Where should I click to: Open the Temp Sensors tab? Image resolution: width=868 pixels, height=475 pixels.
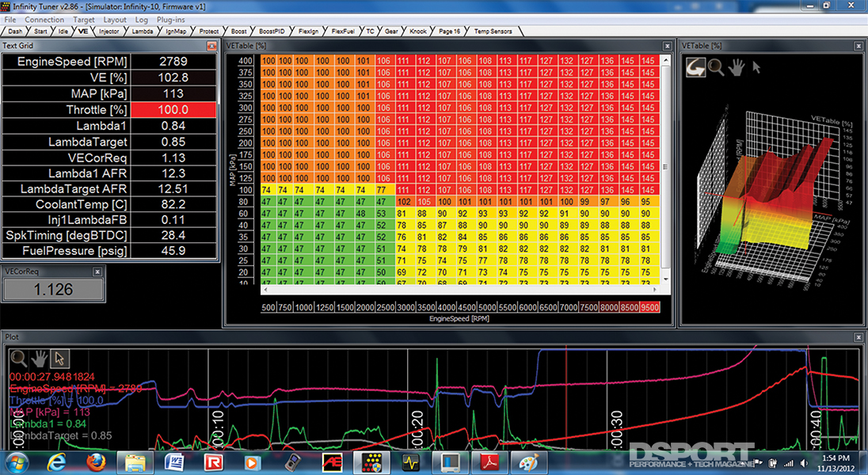(493, 32)
